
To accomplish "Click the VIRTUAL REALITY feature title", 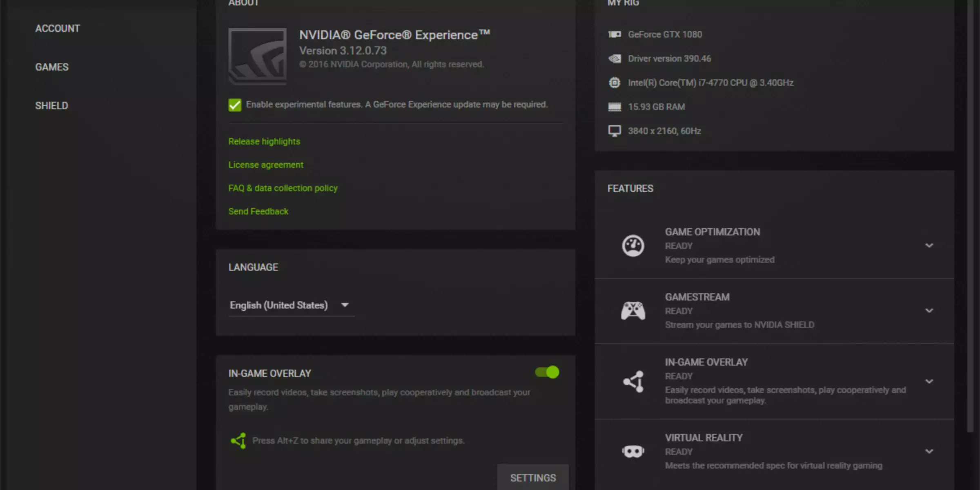I will 704,438.
